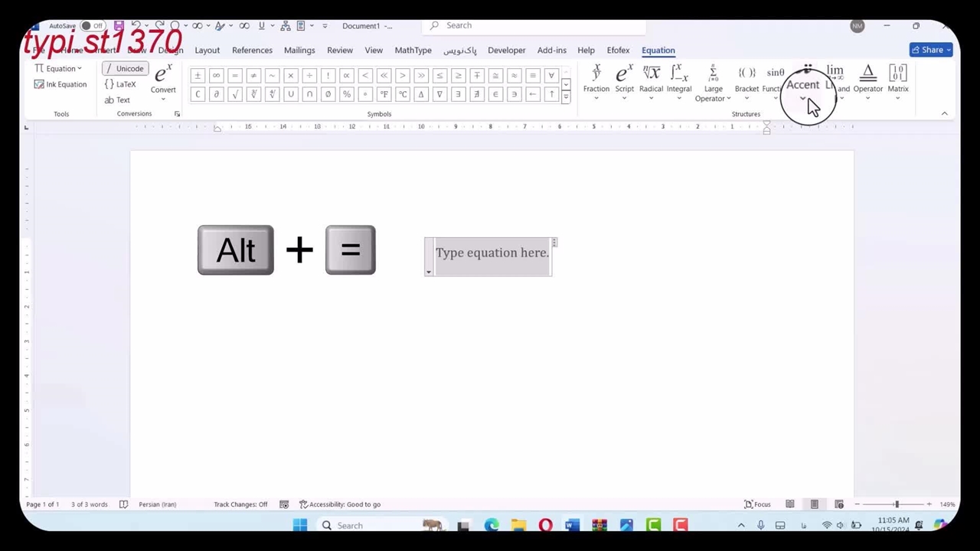Image resolution: width=980 pixels, height=551 pixels.
Task: Select Unicode conversion format
Action: point(125,69)
